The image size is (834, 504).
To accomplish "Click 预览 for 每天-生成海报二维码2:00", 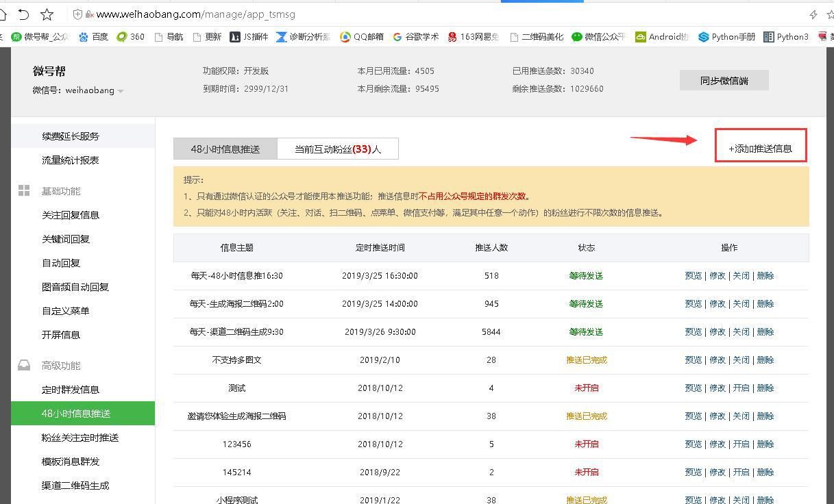I will [x=693, y=303].
